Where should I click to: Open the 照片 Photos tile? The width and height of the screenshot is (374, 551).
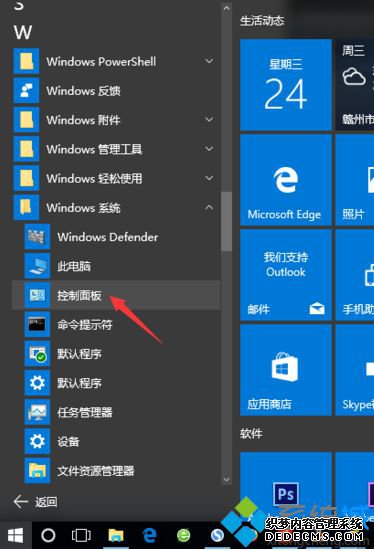coord(355,180)
